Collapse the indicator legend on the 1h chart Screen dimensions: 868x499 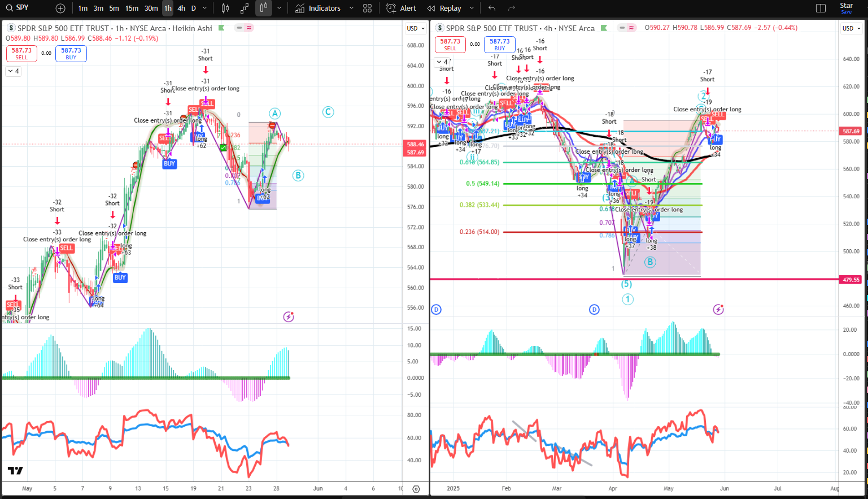13,71
